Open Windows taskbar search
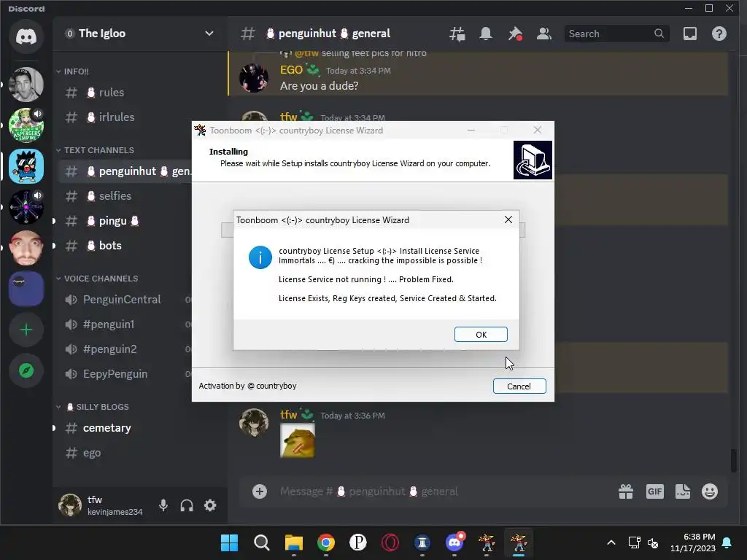747x560 pixels. [262, 542]
